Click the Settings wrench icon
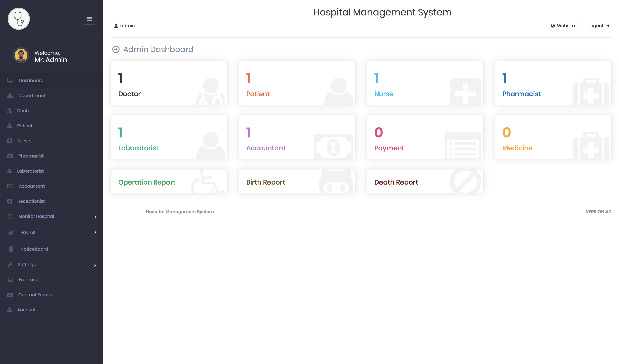 [x=10, y=264]
